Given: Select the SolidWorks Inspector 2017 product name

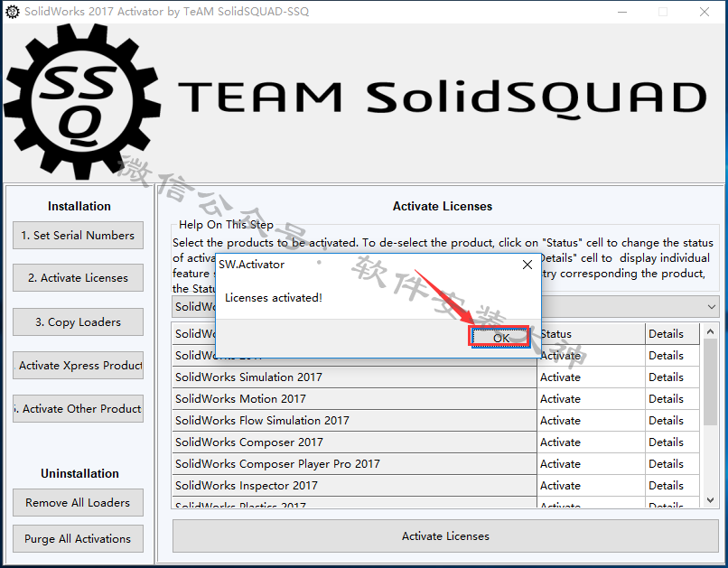Looking at the screenshot, I should point(355,486).
